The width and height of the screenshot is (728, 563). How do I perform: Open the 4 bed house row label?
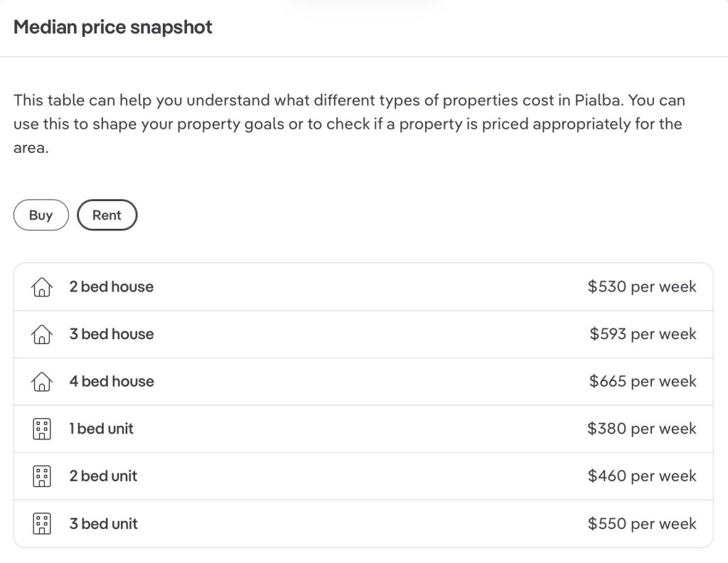click(112, 382)
